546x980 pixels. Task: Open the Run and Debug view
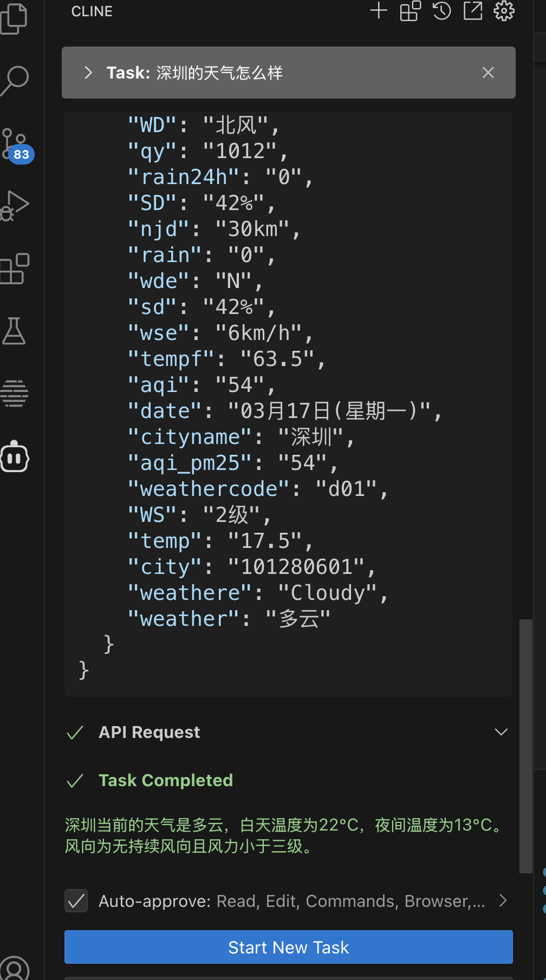[x=15, y=206]
